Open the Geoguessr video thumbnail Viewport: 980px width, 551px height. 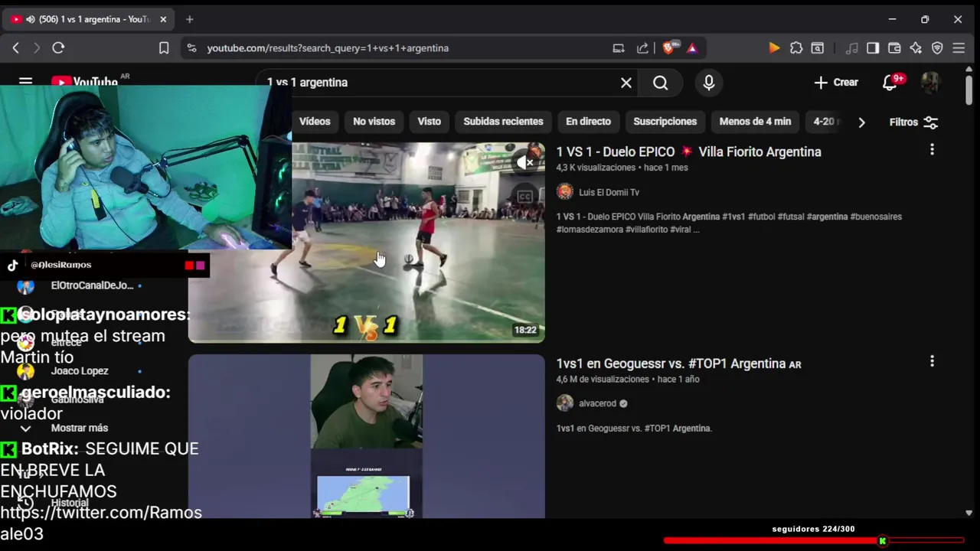point(367,436)
